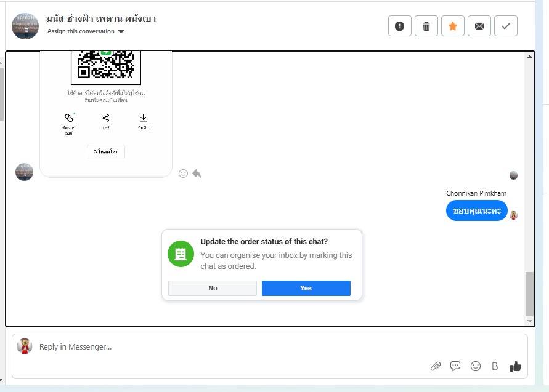
Task: Click the chat scrollbar down arrow
Action: 529,321
